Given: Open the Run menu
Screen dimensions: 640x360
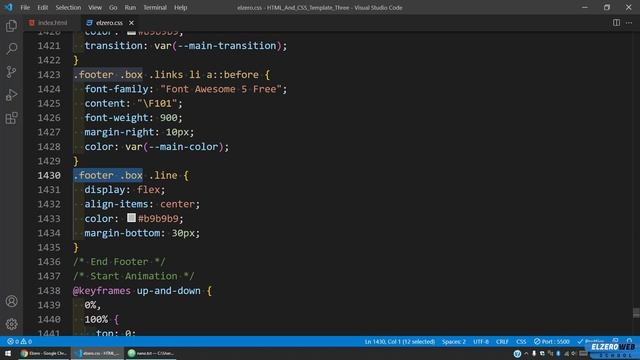Looking at the screenshot, I should pyautogui.click(x=130, y=7).
